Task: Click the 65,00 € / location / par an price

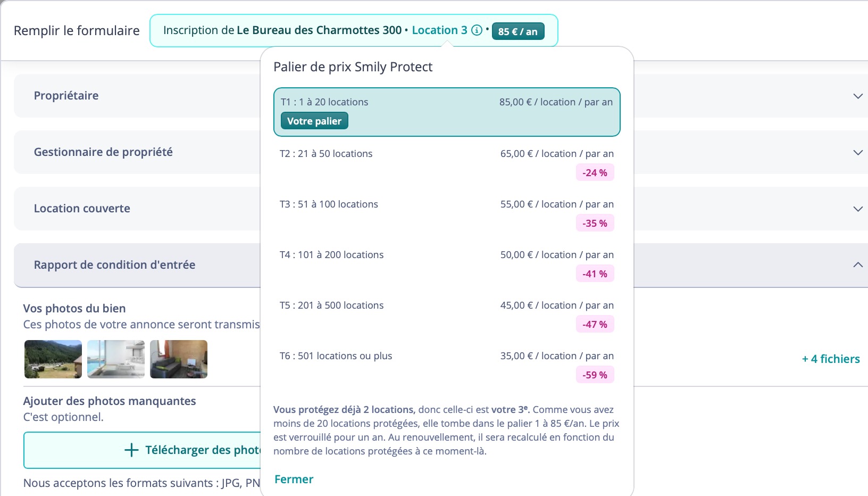Action: pos(557,154)
